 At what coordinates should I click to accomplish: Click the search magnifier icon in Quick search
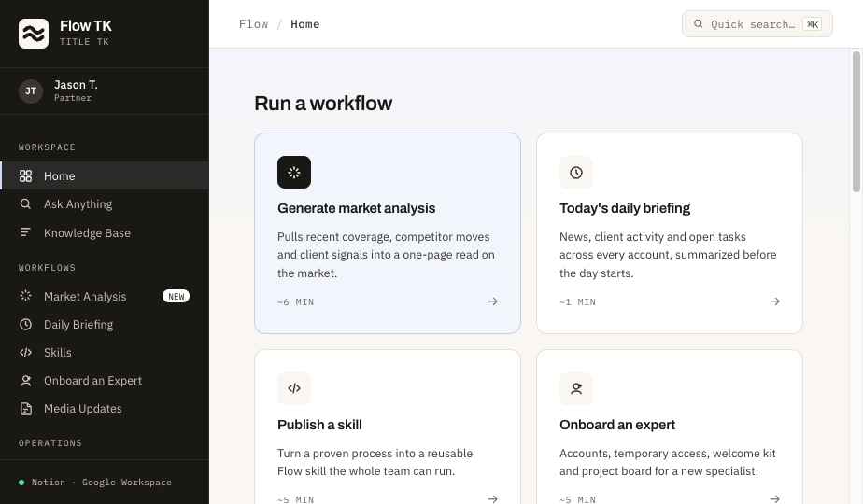(x=698, y=23)
